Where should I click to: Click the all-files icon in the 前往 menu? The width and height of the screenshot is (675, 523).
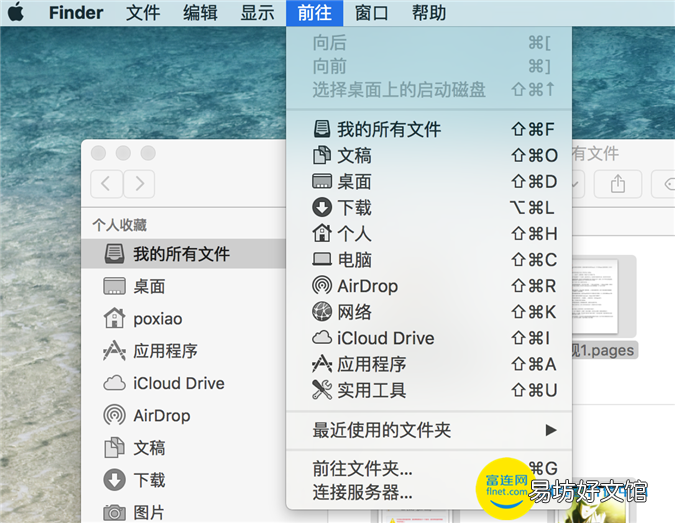point(322,129)
